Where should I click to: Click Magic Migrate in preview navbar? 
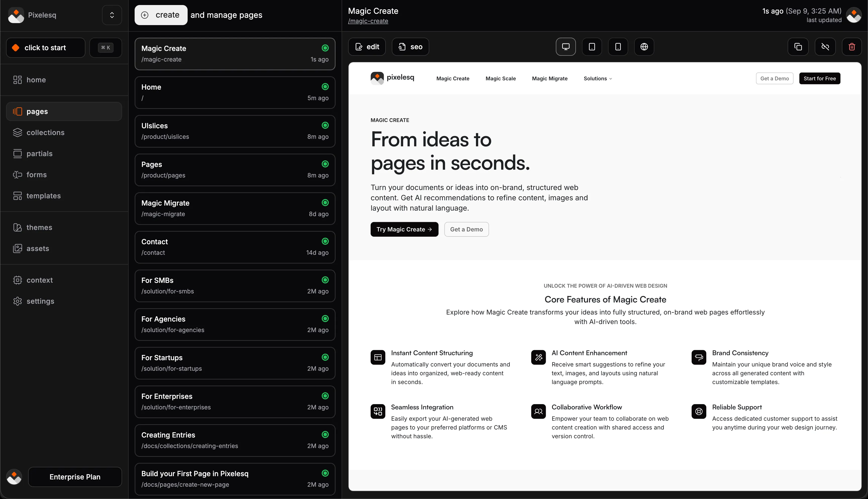pyautogui.click(x=550, y=79)
